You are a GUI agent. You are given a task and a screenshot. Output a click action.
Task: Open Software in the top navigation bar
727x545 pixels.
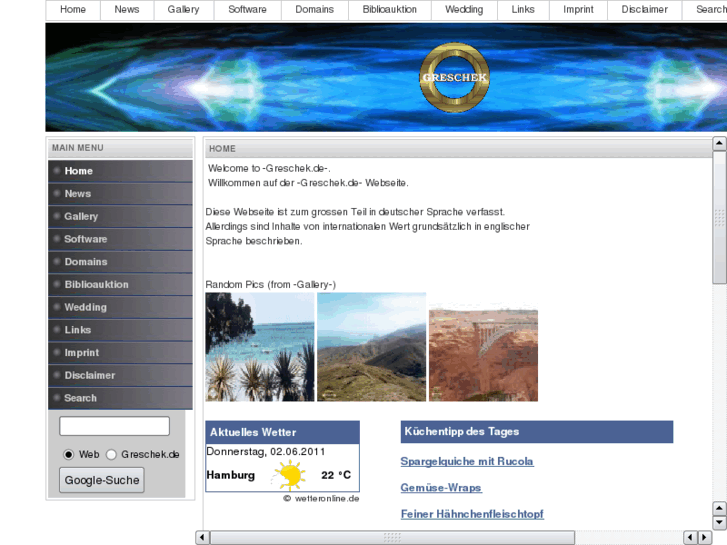248,10
